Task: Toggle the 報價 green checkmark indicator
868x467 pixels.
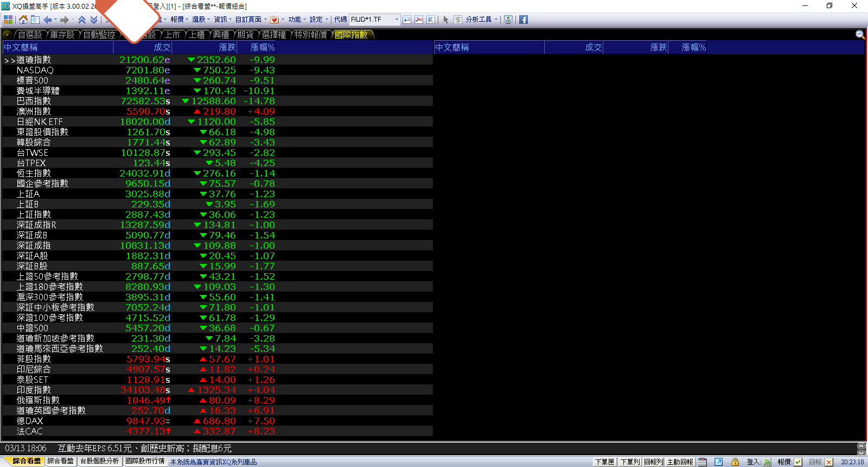Action: 798,462
